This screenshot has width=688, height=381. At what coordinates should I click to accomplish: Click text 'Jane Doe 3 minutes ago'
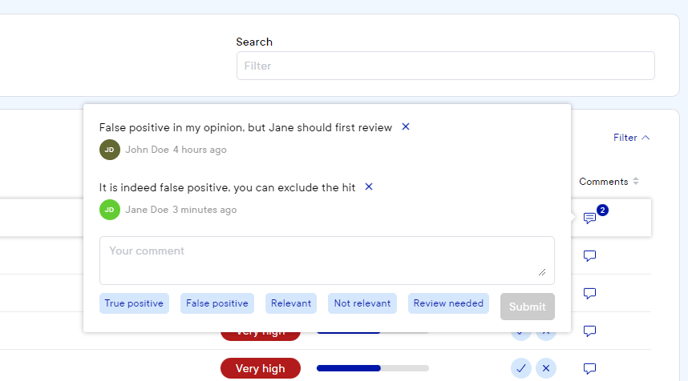181,210
